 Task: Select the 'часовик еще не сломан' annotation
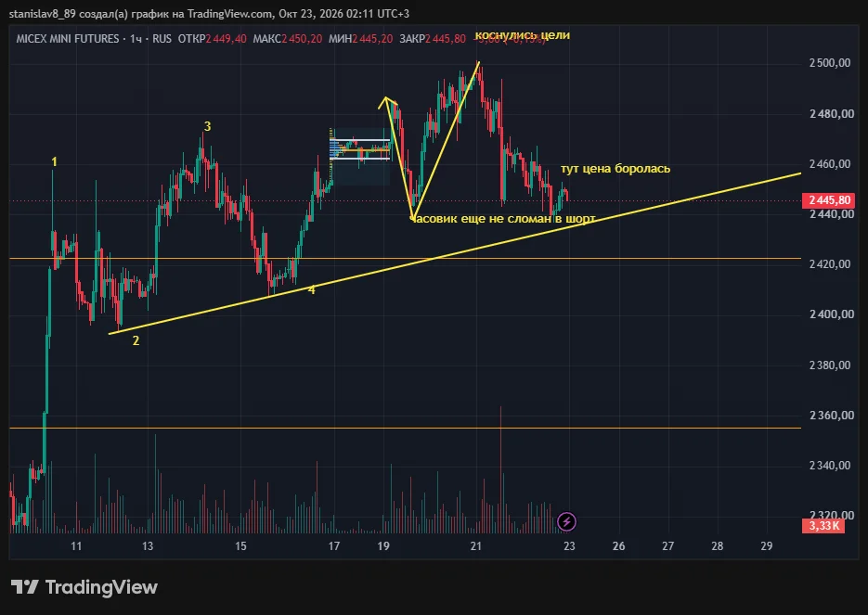coord(502,219)
